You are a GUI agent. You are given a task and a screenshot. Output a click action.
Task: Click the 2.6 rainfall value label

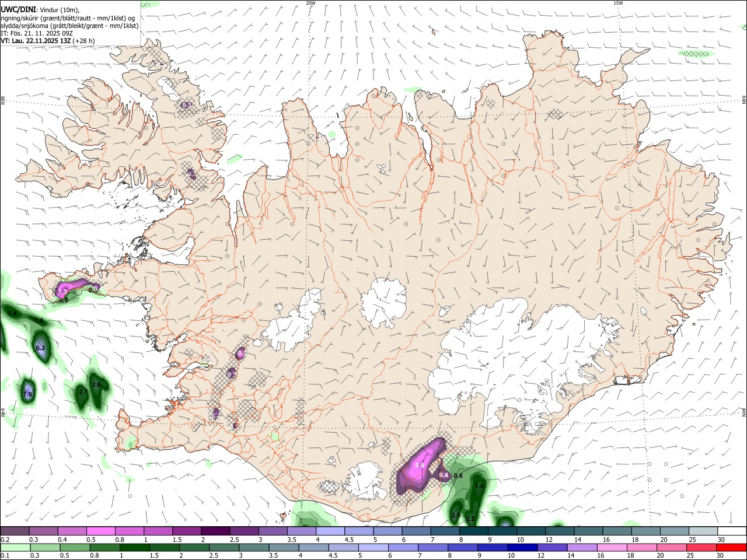pyautogui.click(x=96, y=384)
